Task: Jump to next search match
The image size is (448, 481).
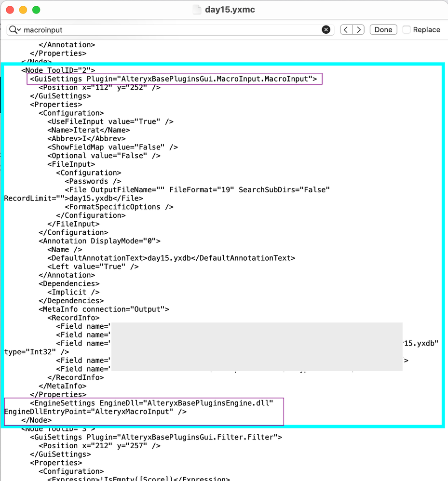Action: 359,29
